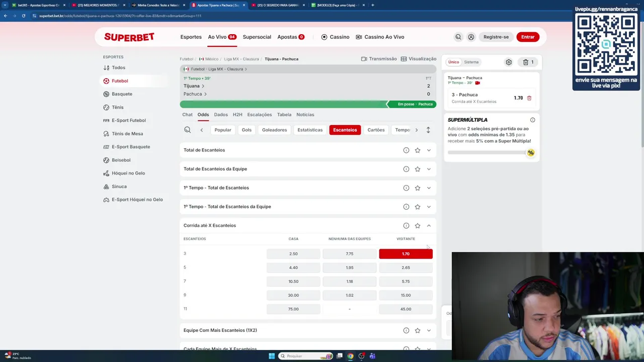
Task: Click the Windows taskbar search field
Action: (306, 356)
